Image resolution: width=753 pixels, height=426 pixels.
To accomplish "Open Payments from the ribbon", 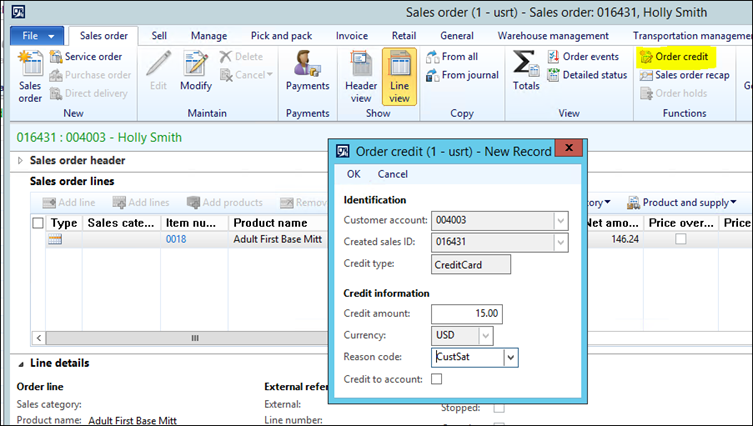I will coord(307,74).
